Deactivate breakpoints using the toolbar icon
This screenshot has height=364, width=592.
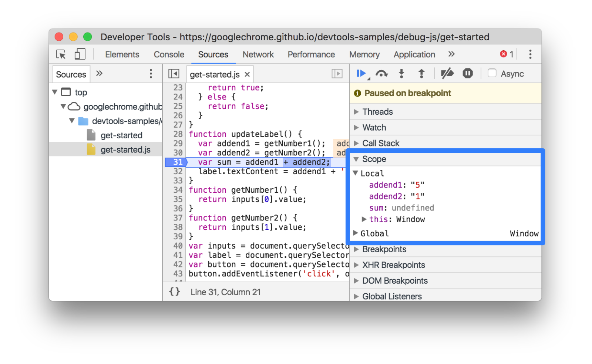coord(447,74)
